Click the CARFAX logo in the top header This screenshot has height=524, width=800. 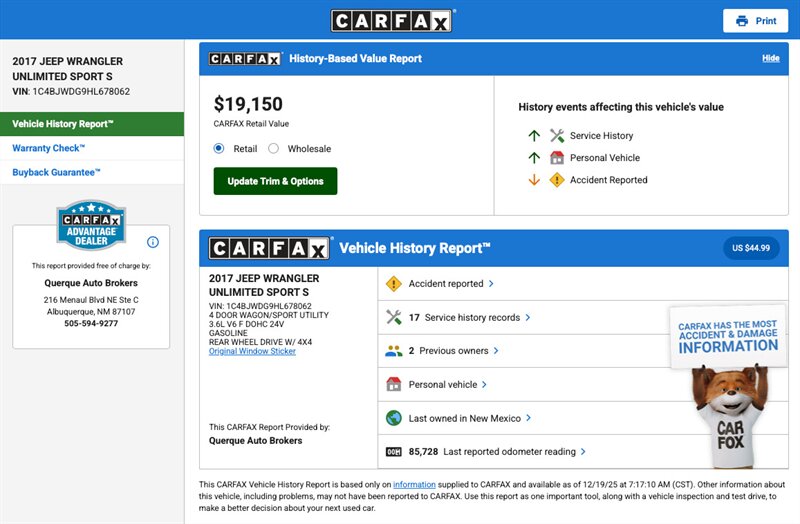point(392,21)
